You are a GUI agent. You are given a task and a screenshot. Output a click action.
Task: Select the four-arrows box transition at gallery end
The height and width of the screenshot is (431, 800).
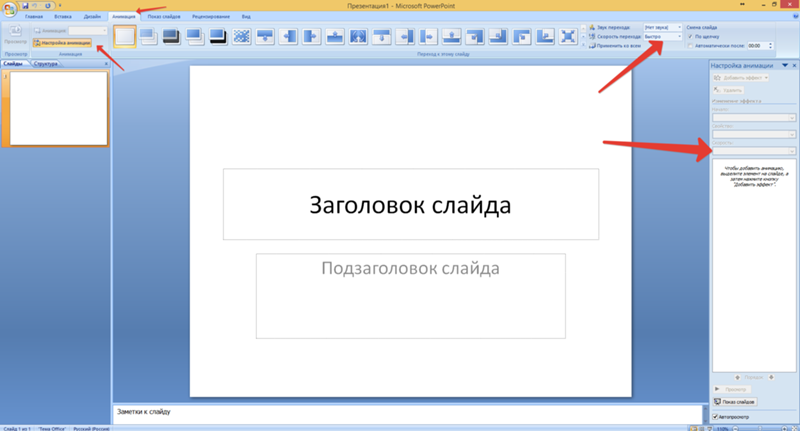pyautogui.click(x=568, y=36)
